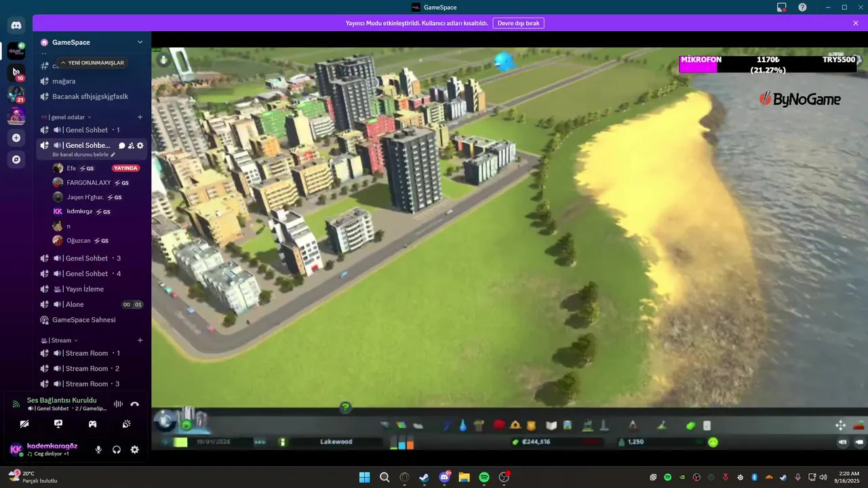Click the Lakewood city name in stream
This screenshot has height=488, width=868.
coord(336,442)
